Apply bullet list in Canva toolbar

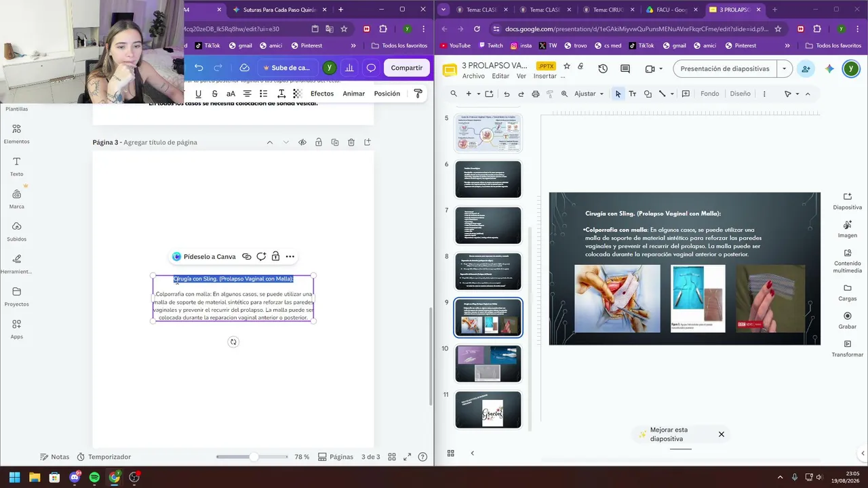pyautogui.click(x=263, y=94)
